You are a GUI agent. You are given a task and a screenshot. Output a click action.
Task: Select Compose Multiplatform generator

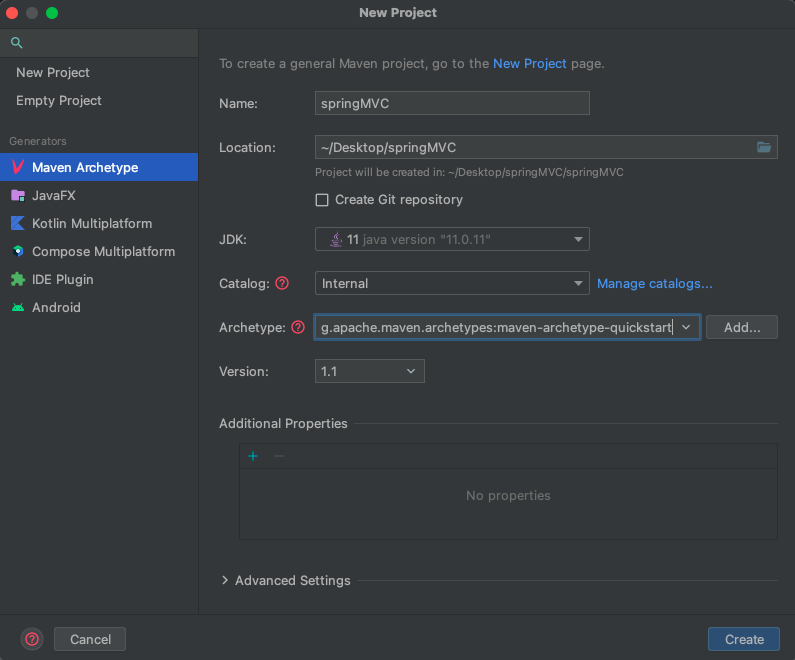99,251
